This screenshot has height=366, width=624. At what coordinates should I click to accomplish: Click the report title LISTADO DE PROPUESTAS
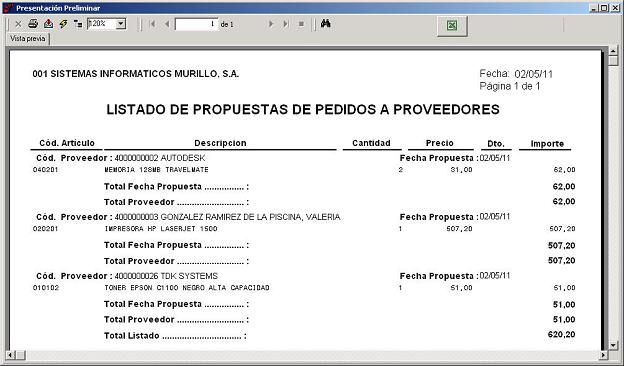tap(303, 109)
